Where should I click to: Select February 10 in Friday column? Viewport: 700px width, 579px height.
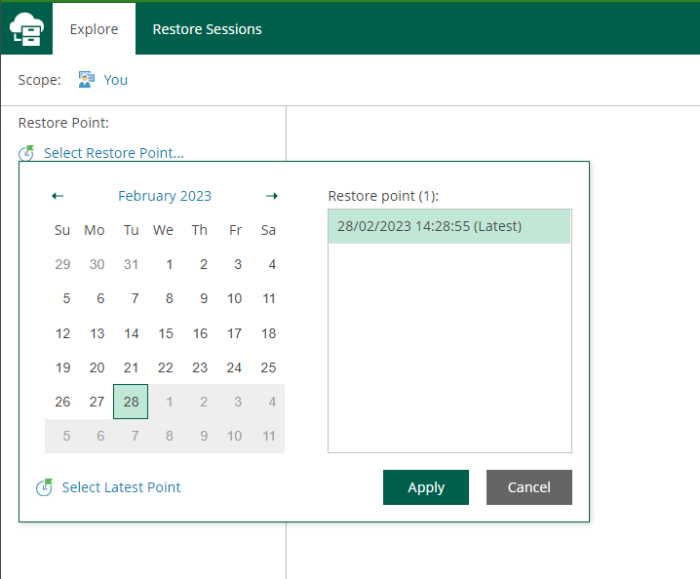point(234,298)
